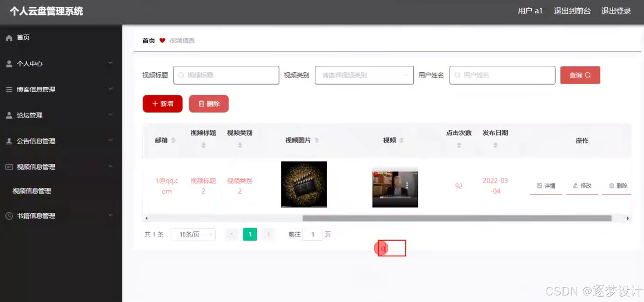Sort by 视频标题 column arrows
Image resolution: width=644 pixels, height=302 pixels.
point(203,145)
